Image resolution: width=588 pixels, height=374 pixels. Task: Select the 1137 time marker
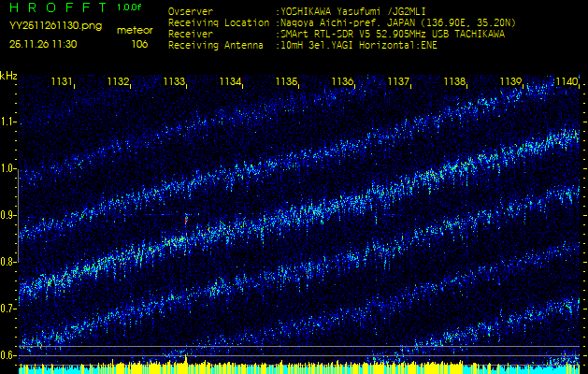398,82
